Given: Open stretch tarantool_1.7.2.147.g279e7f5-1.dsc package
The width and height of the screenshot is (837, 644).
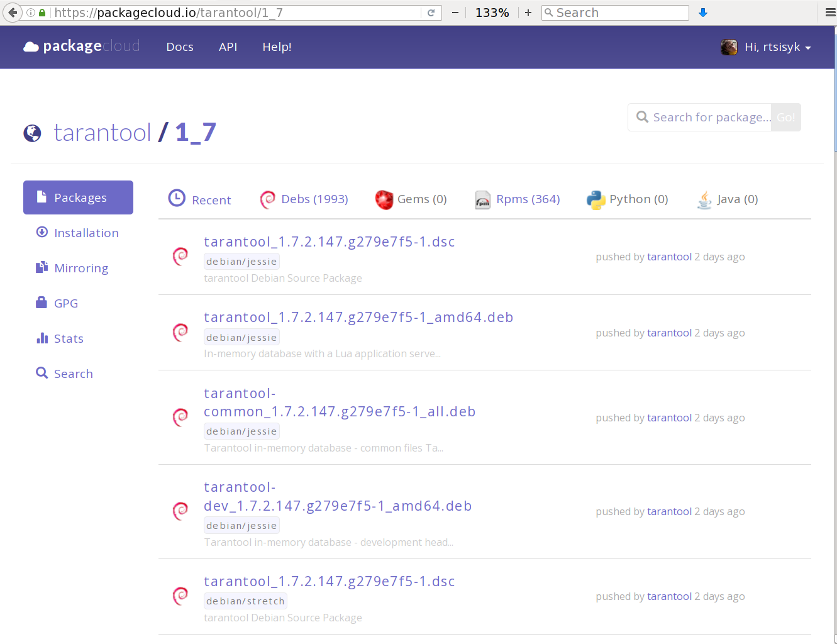Looking at the screenshot, I should point(329,581).
